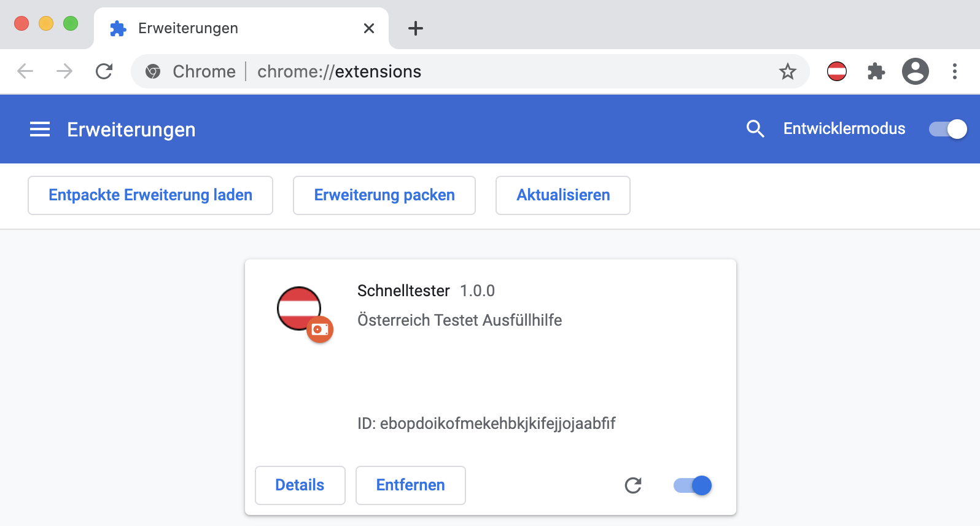The height and width of the screenshot is (526, 980).
Task: Close the Erweiterungen tab
Action: [x=369, y=28]
